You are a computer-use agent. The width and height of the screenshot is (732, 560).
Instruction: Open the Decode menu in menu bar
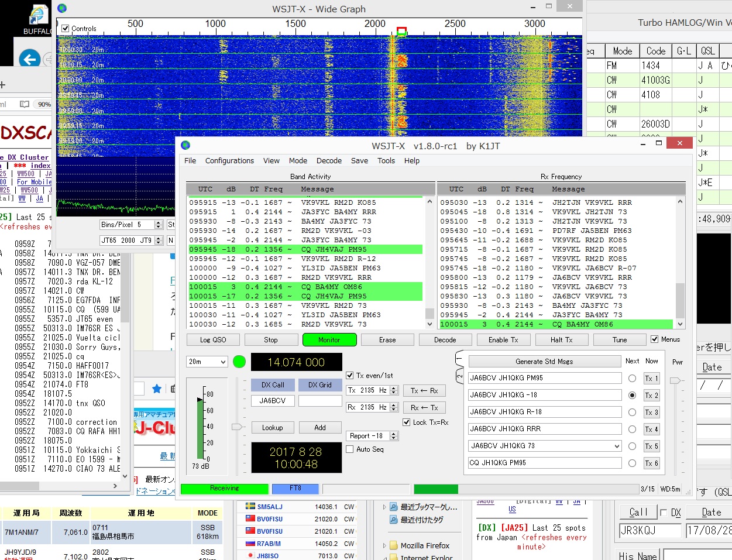(329, 160)
